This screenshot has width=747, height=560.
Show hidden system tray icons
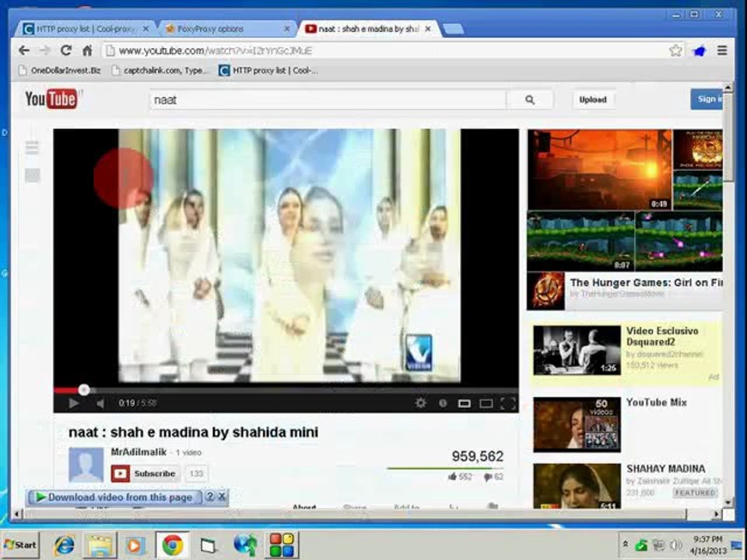[625, 544]
